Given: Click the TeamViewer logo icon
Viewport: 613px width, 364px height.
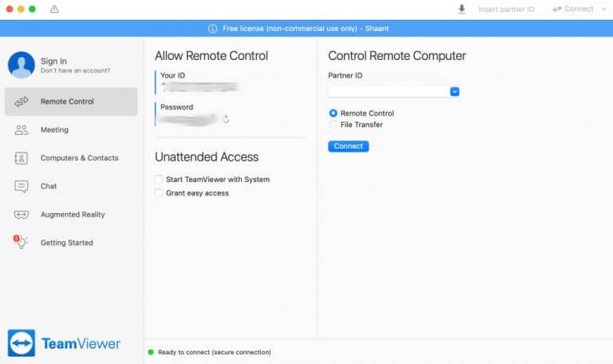Looking at the screenshot, I should [22, 343].
